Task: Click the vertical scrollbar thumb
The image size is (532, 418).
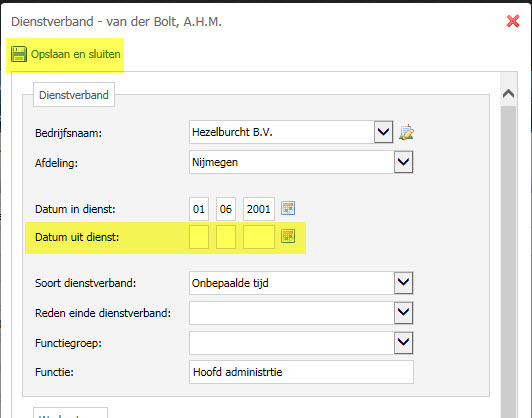Action: click(508, 261)
